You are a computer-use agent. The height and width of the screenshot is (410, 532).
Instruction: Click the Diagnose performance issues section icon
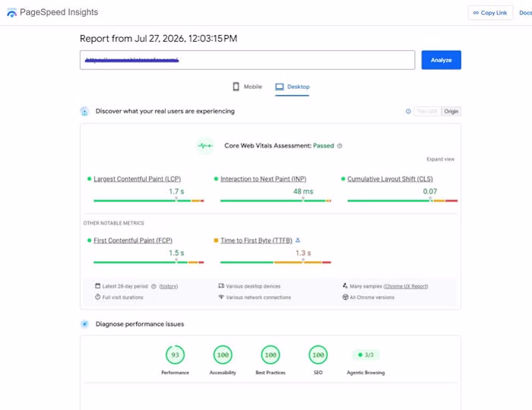[x=85, y=324]
